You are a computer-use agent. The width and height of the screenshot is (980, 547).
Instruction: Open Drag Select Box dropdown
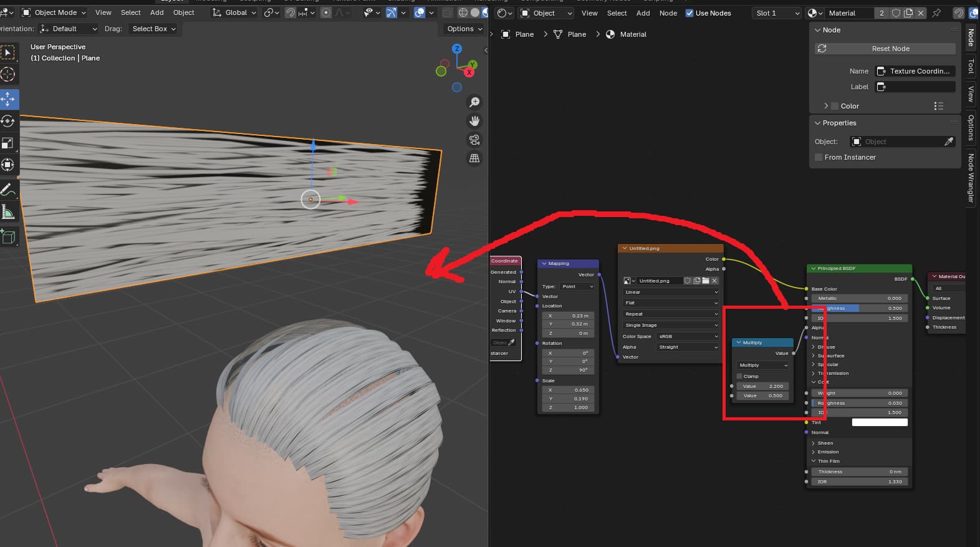pos(153,29)
